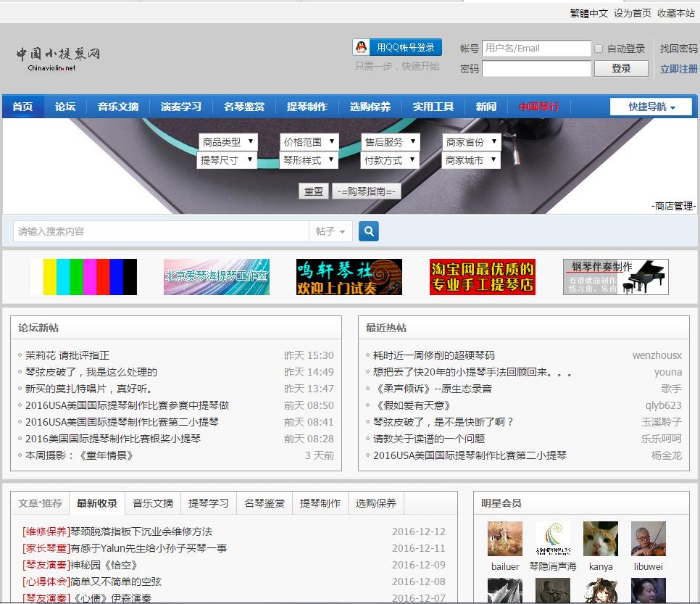Image resolution: width=700 pixels, height=604 pixels.
Task: Open the Chinaviolin.net site logo
Action: click(58, 59)
